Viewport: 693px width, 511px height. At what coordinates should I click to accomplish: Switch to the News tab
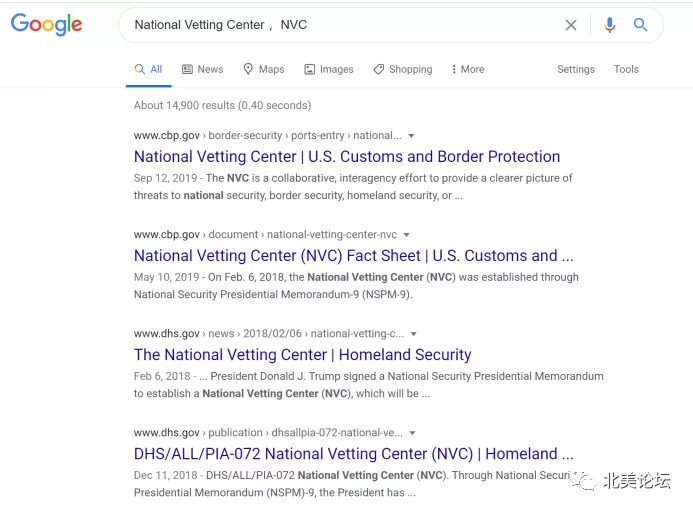(203, 69)
